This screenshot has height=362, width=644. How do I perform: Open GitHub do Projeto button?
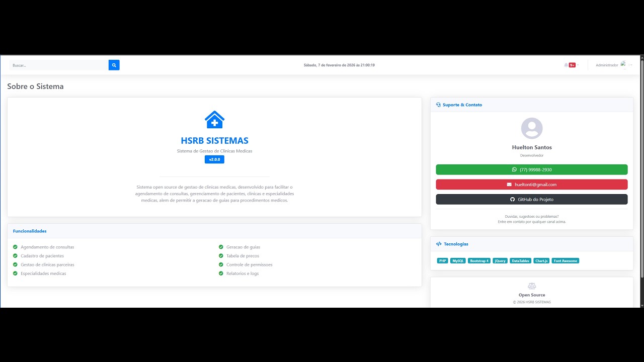[532, 199]
